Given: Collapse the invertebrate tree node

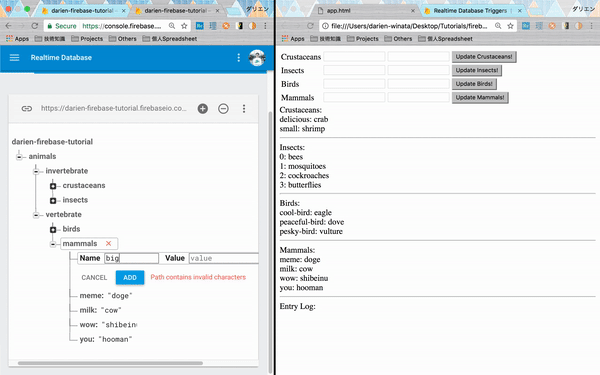Looking at the screenshot, I should (36, 171).
